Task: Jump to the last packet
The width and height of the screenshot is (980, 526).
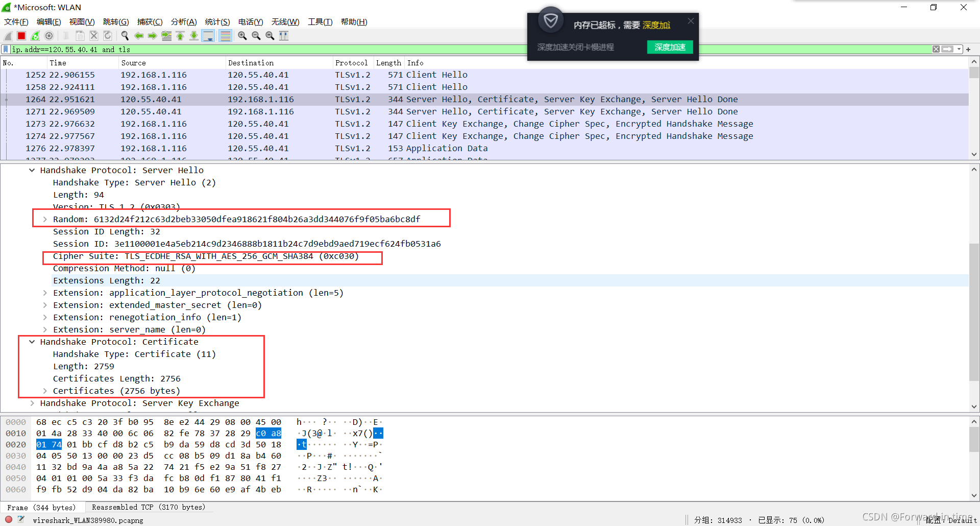Action: tap(194, 36)
